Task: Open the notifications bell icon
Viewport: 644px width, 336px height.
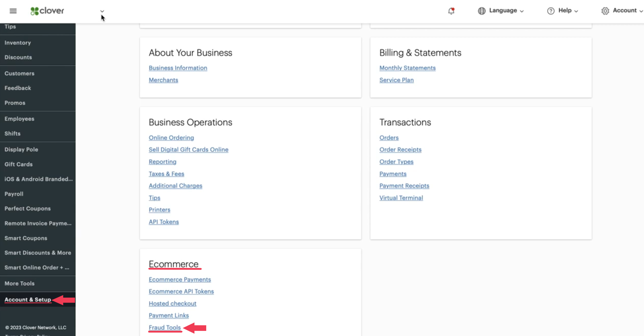Action: coord(451,11)
